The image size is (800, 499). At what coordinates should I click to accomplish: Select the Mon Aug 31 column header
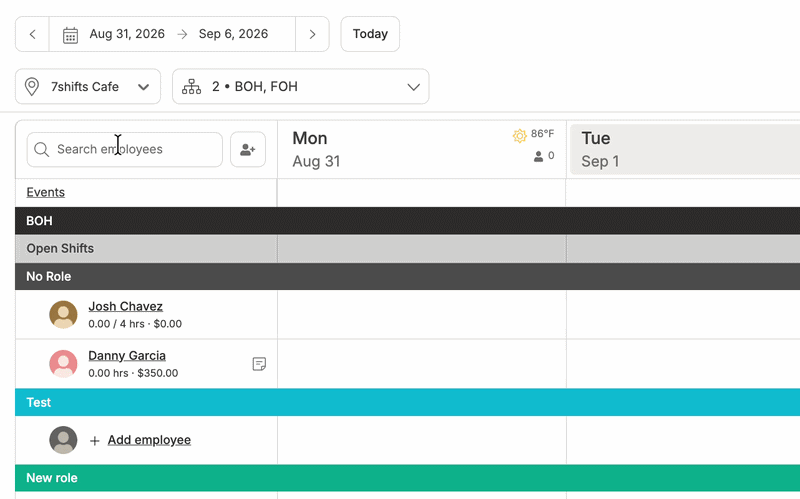pyautogui.click(x=422, y=149)
